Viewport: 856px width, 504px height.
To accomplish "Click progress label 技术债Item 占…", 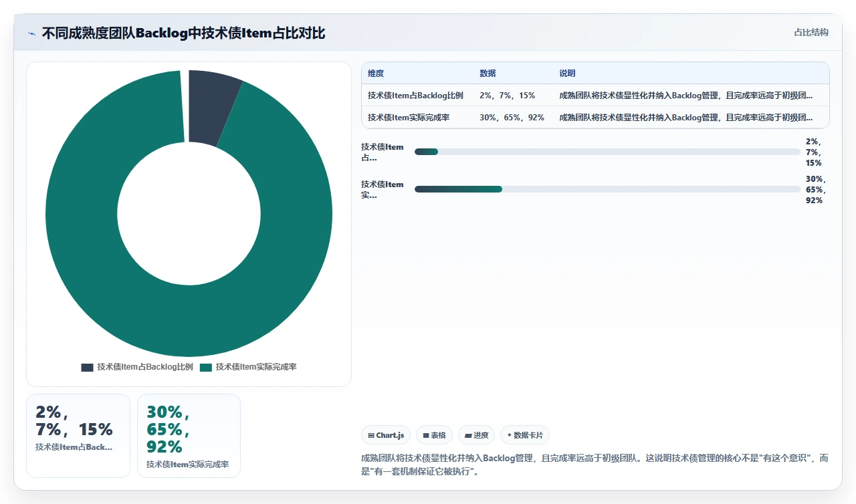I will pyautogui.click(x=383, y=152).
